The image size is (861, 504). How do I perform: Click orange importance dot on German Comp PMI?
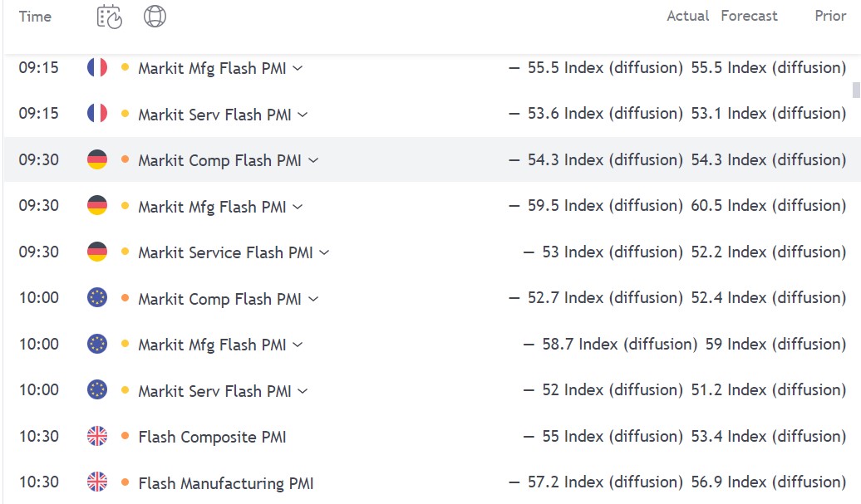click(x=125, y=159)
